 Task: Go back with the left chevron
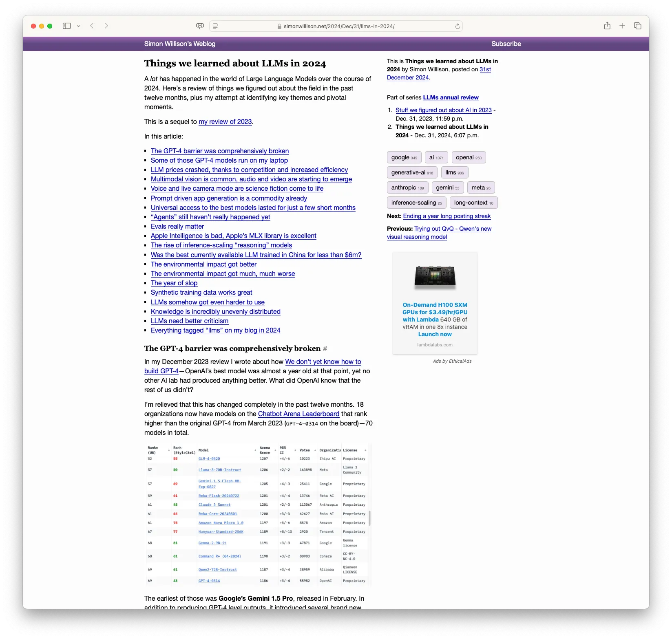(x=92, y=26)
